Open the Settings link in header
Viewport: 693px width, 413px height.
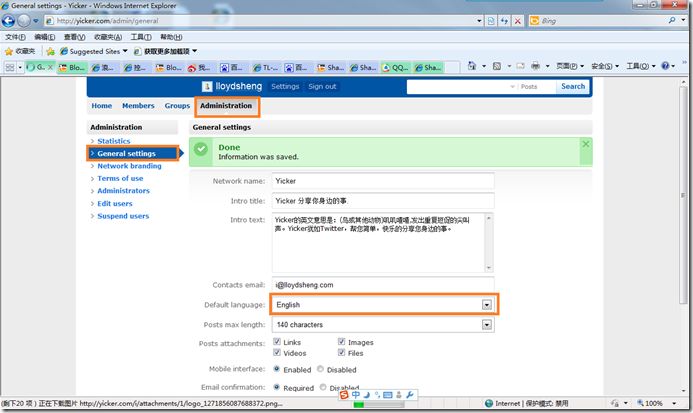pyautogui.click(x=285, y=87)
